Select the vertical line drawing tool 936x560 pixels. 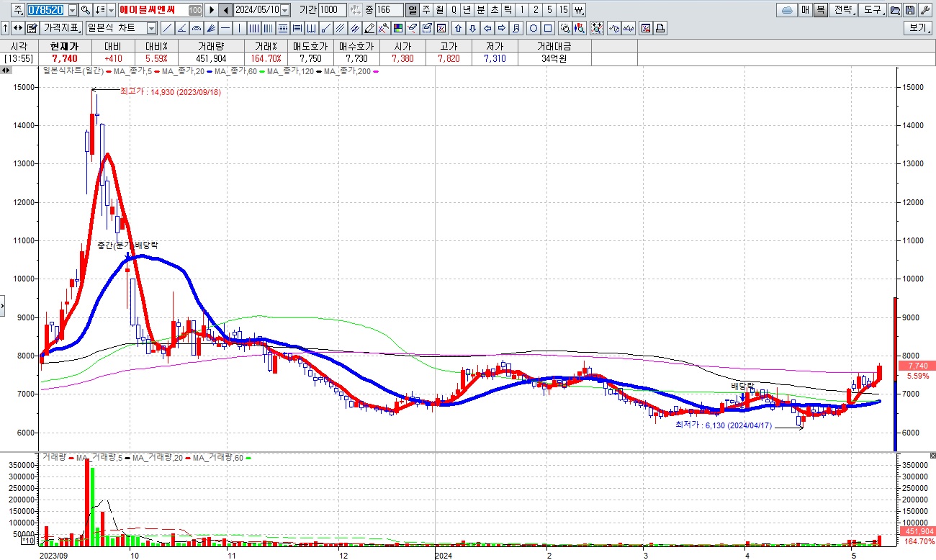point(239,28)
